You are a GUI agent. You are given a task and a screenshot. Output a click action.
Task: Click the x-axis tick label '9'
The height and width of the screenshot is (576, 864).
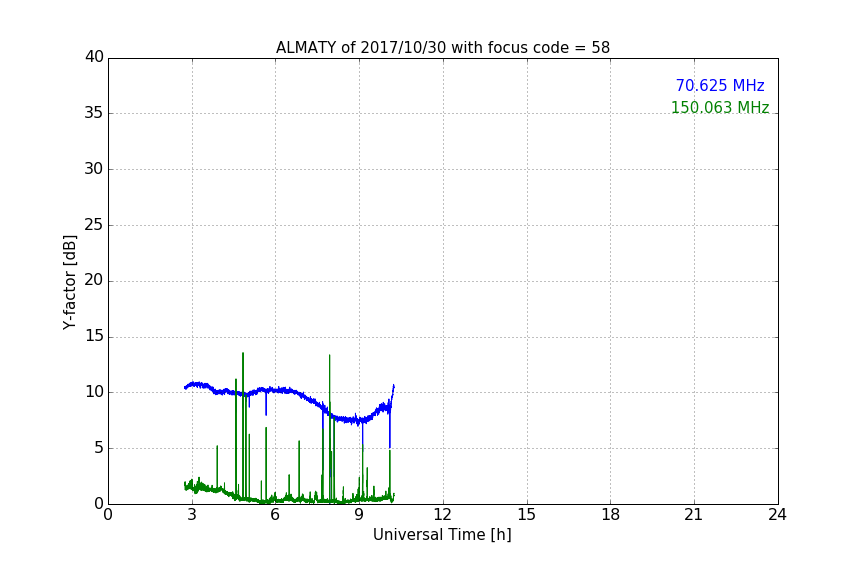(x=359, y=515)
